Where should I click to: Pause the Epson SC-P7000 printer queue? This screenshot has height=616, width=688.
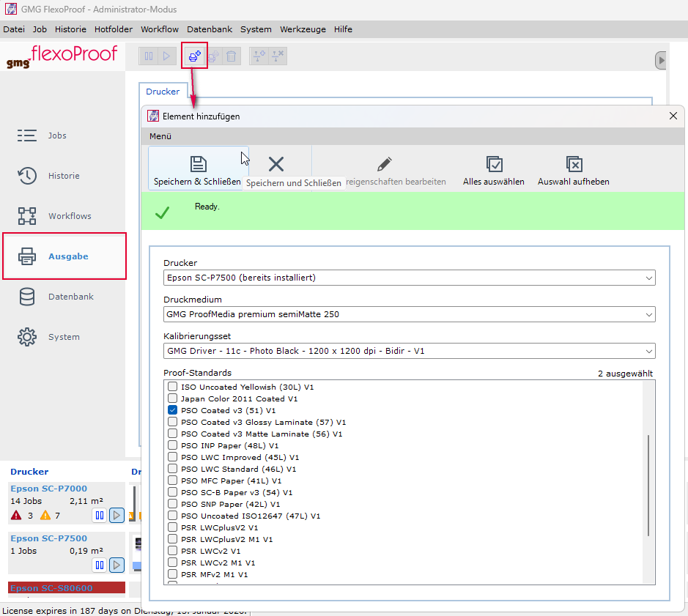pos(99,516)
